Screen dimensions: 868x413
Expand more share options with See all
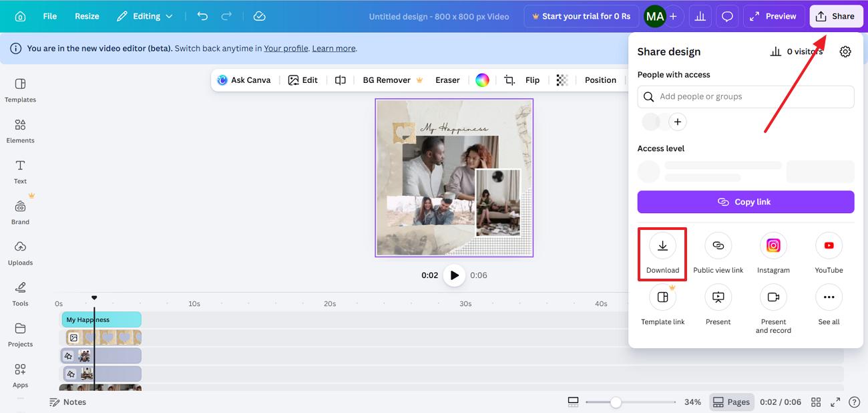[x=829, y=297]
